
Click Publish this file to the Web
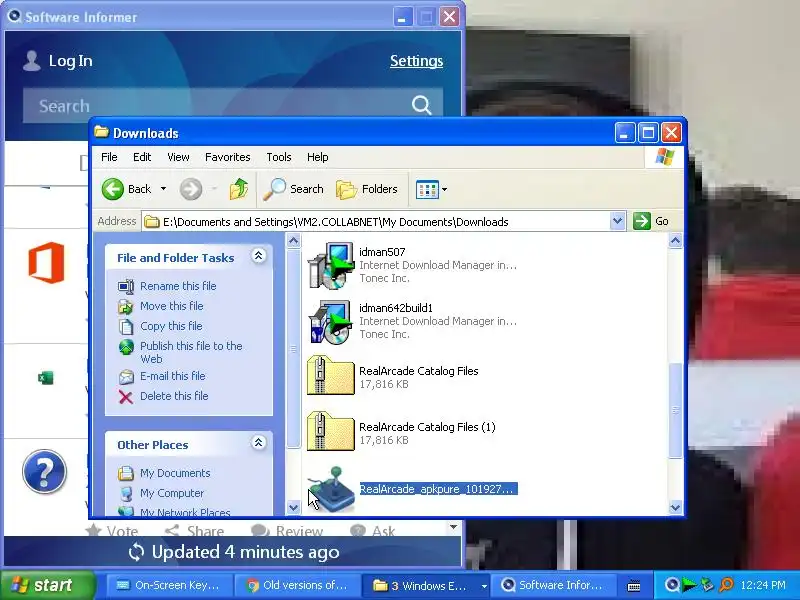(191, 352)
